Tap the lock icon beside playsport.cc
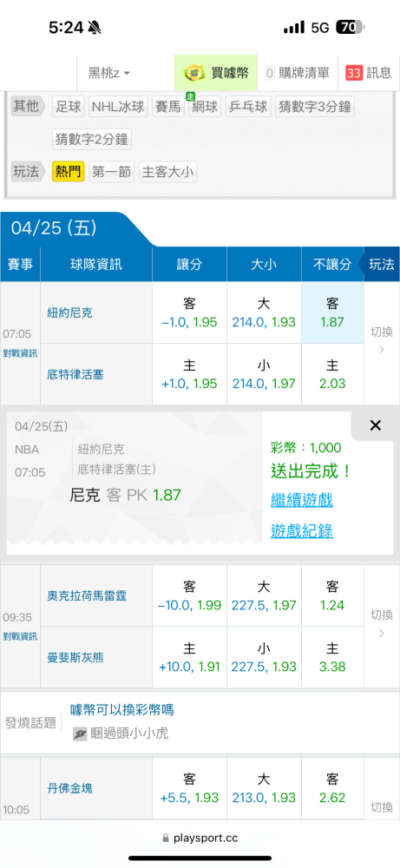 pos(166,838)
